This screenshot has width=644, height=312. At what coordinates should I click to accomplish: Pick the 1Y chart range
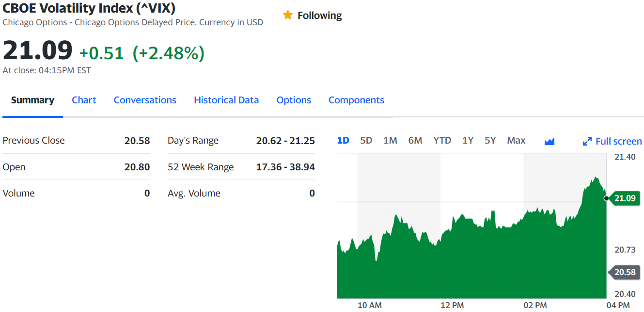468,140
